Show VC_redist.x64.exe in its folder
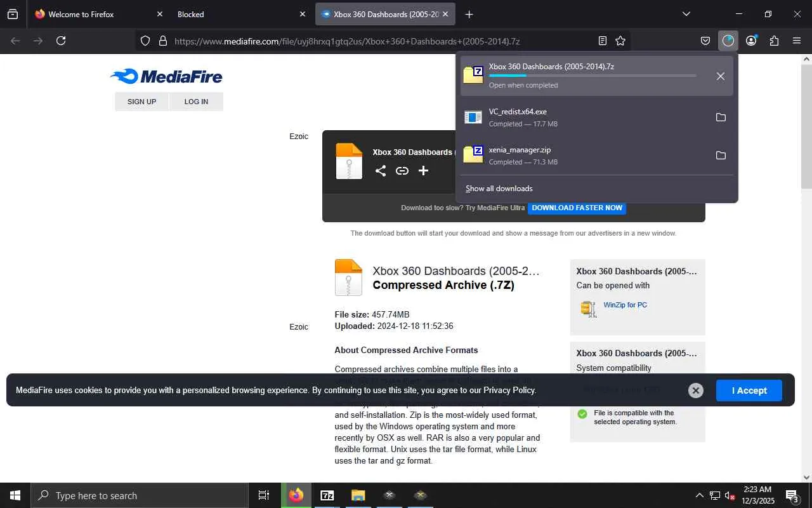 click(721, 117)
